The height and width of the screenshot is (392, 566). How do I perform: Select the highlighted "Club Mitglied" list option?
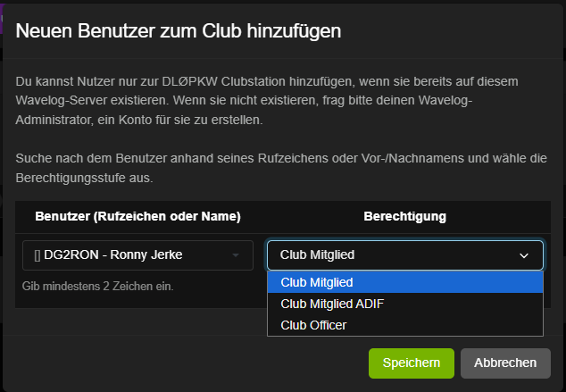click(405, 282)
